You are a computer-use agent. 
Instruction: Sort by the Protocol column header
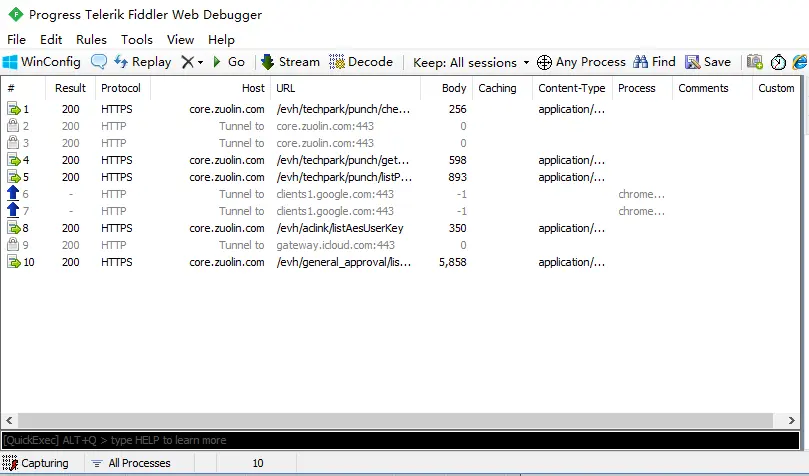click(x=123, y=88)
